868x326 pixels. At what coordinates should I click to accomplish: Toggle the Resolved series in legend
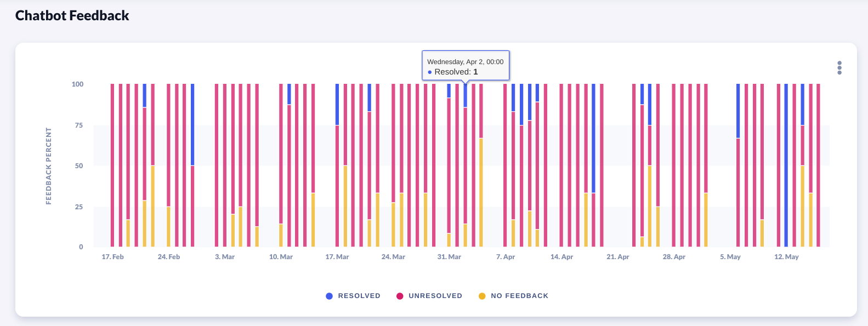[359, 296]
